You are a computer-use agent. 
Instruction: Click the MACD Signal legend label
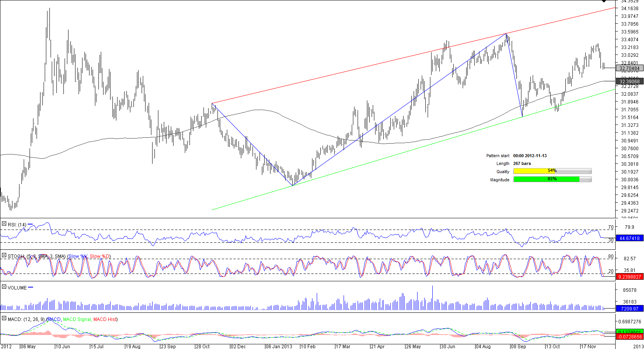77,319
